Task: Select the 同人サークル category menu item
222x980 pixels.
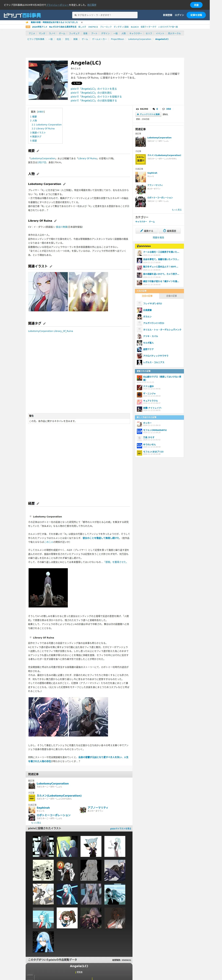Action: tap(174, 33)
